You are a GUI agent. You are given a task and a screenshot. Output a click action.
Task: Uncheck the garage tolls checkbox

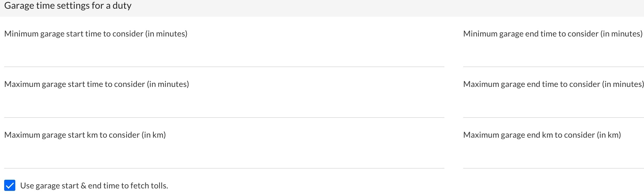(10, 186)
